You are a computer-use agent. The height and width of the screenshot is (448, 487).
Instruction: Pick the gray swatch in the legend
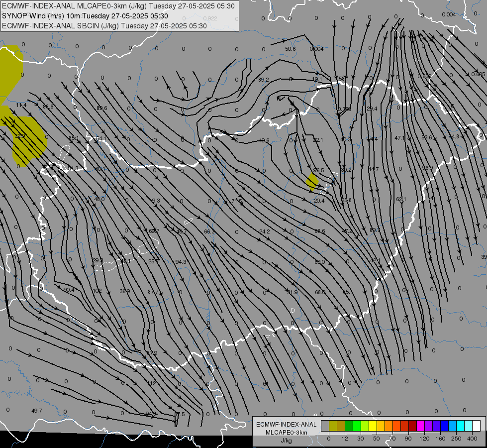coord(325,426)
